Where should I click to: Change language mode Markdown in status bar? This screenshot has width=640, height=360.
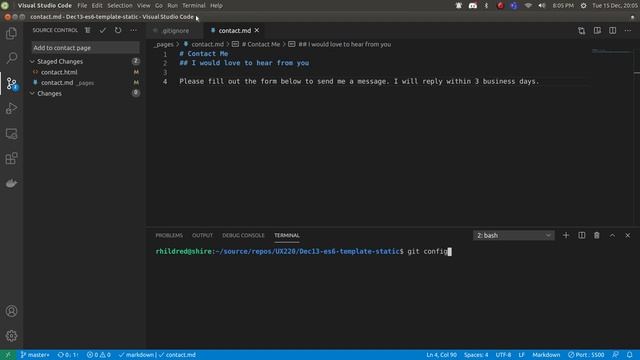[x=546, y=355]
